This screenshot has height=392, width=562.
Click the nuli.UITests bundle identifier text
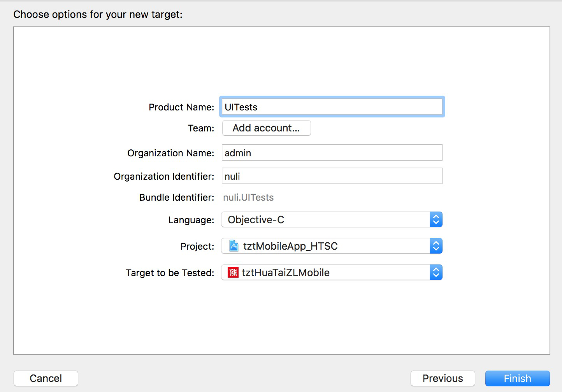coord(248,198)
